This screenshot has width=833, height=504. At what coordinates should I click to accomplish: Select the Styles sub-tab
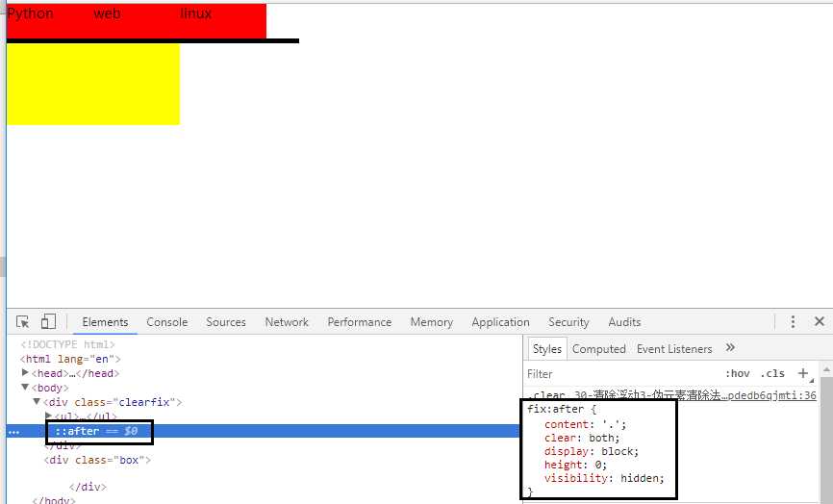(x=547, y=349)
